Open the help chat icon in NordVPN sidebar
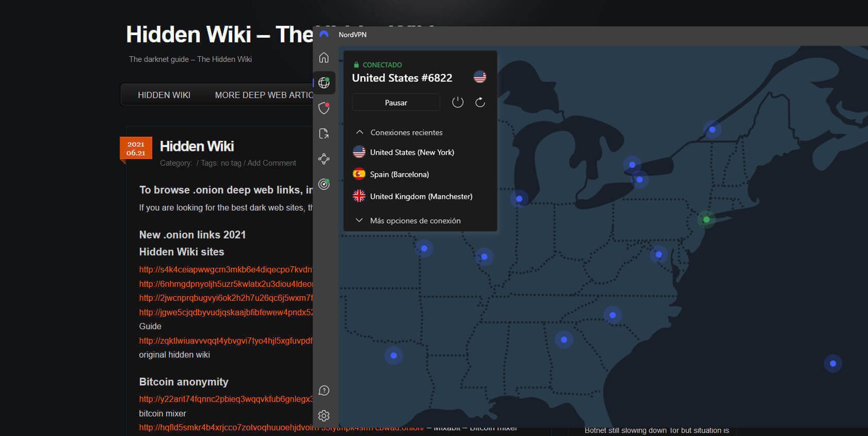Screen dimensions: 868x436 [324, 391]
